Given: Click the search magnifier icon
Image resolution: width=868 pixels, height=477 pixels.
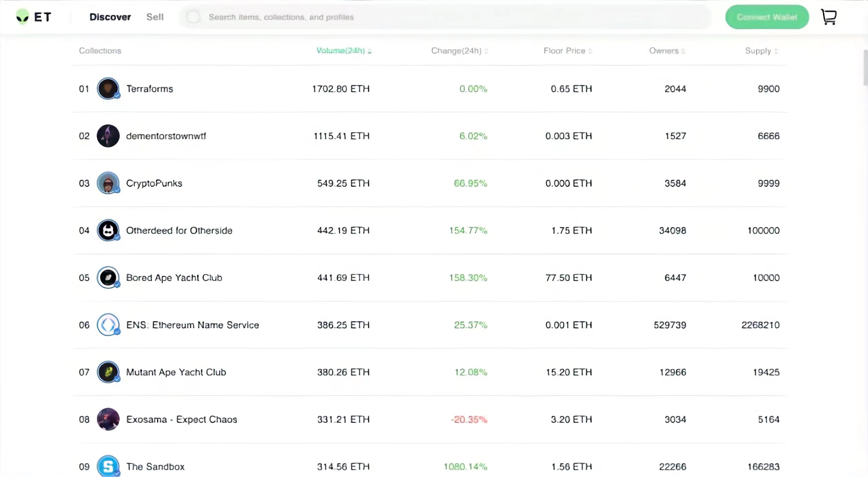Looking at the screenshot, I should 194,17.
